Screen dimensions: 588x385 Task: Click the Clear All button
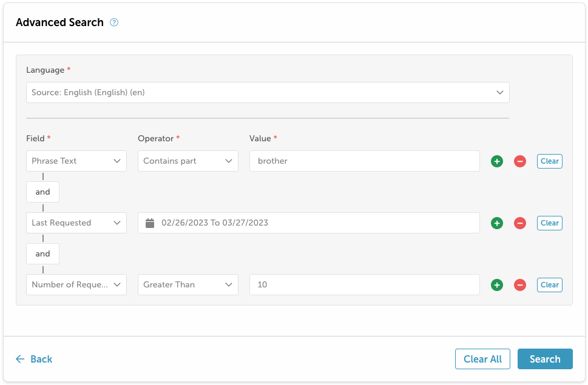click(x=482, y=359)
